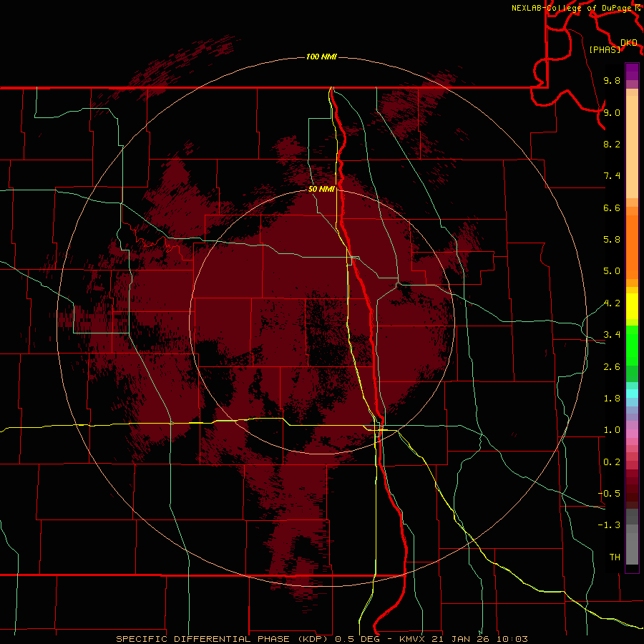
Task: Click the 8.2 value on color scale
Action: pyautogui.click(x=612, y=144)
